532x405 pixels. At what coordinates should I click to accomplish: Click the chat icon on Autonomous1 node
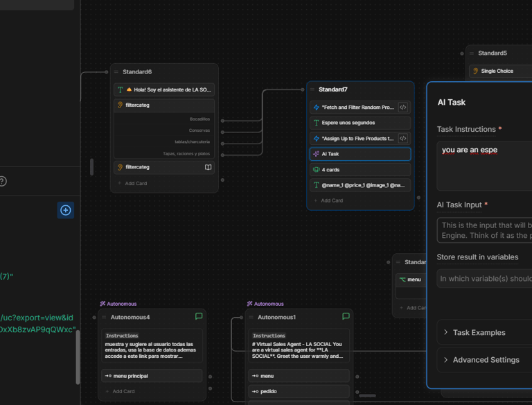[346, 316]
